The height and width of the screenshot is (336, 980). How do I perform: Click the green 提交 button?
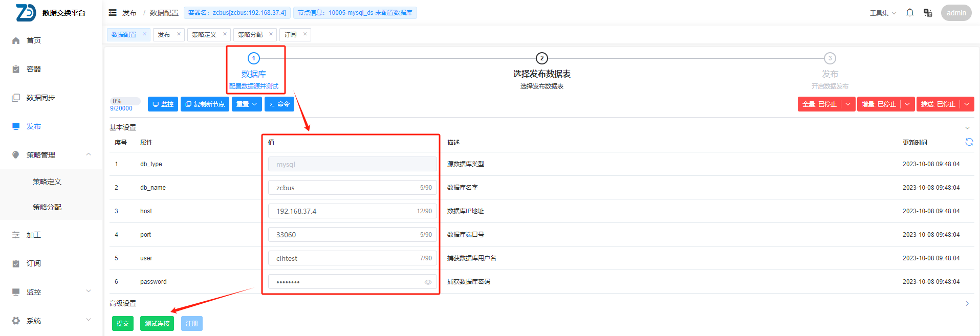point(123,324)
